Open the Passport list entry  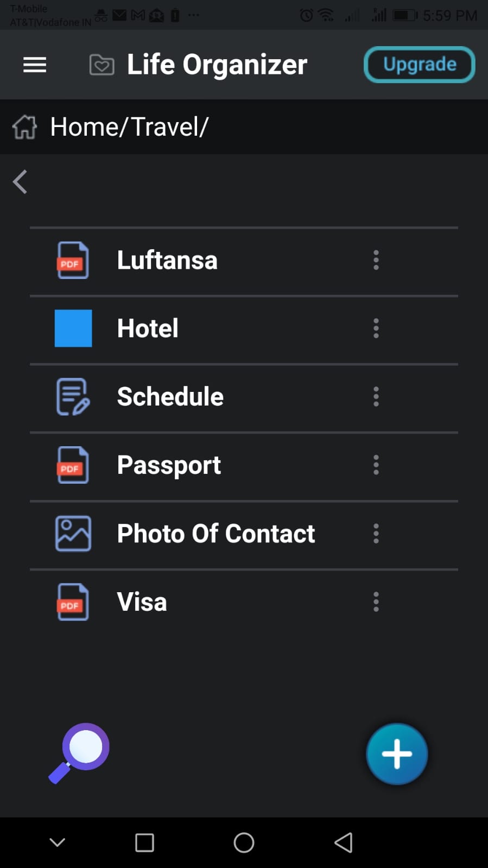169,465
